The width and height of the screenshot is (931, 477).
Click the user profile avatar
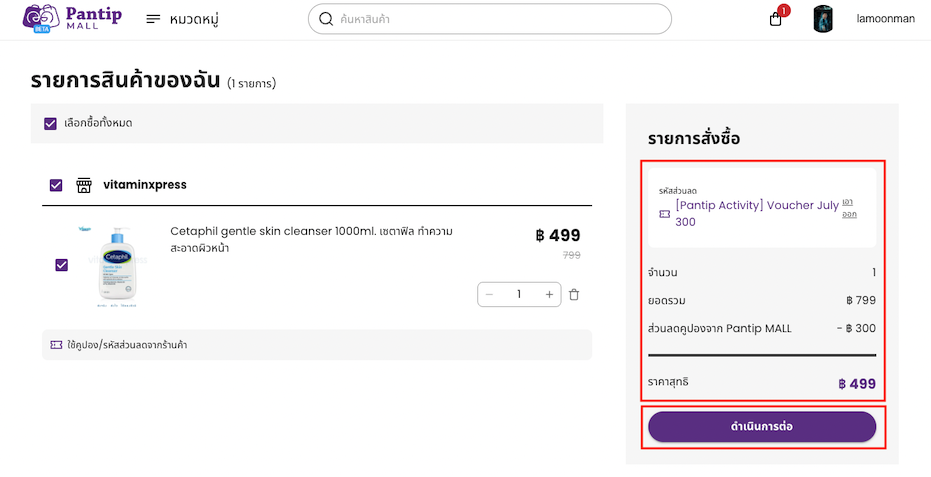point(823,19)
